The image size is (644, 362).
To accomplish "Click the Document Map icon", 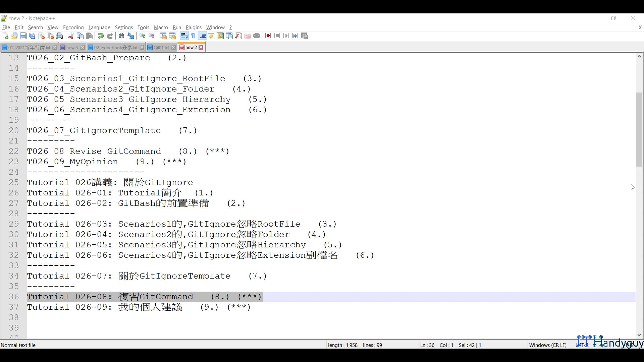I will 220,36.
